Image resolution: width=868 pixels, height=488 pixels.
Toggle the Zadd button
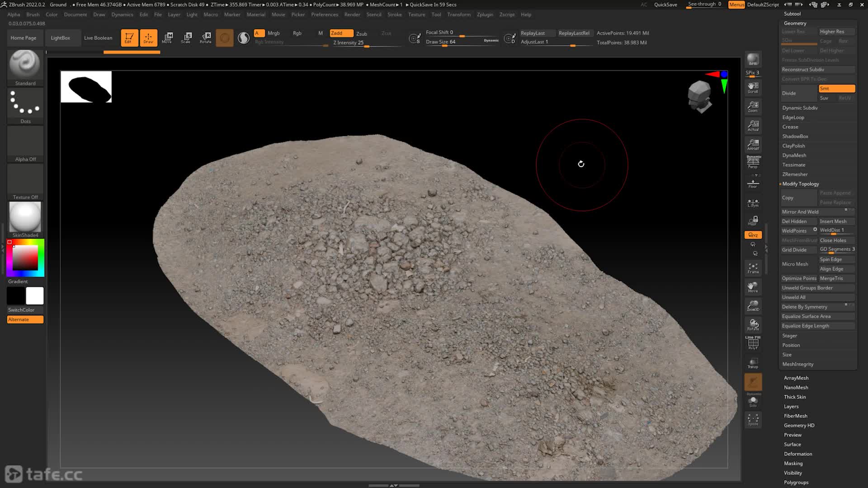point(341,33)
